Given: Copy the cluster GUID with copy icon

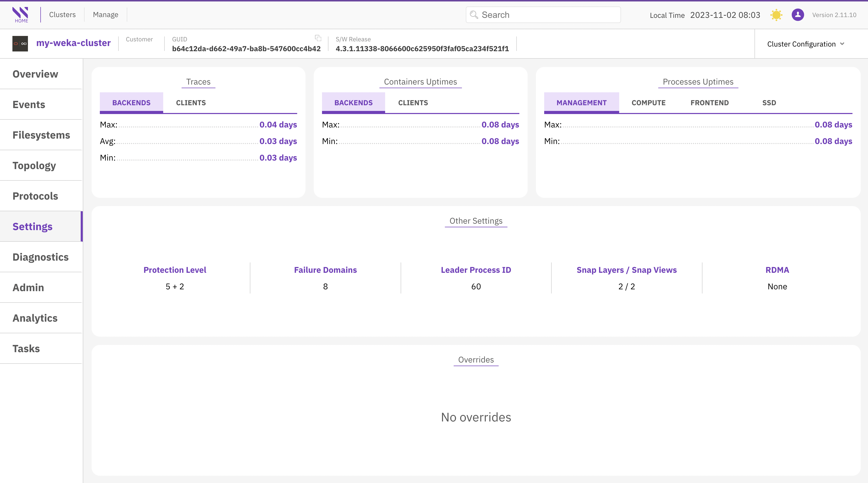Looking at the screenshot, I should pyautogui.click(x=318, y=38).
